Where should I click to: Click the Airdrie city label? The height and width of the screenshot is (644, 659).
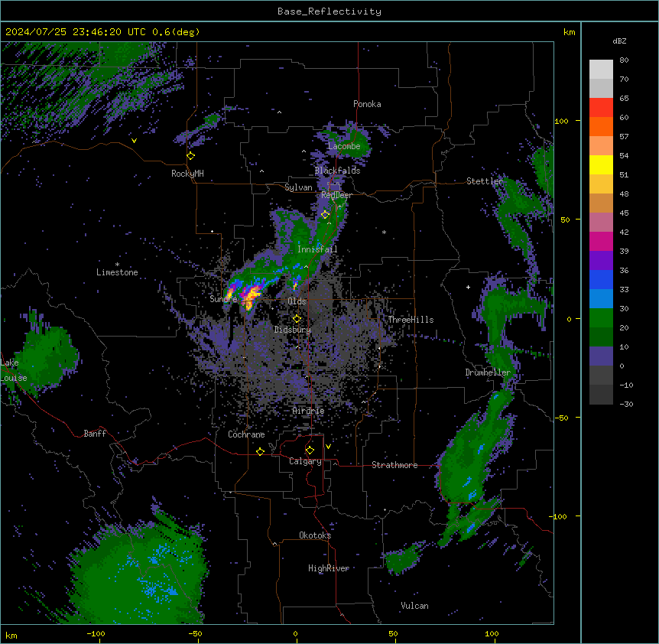[308, 411]
